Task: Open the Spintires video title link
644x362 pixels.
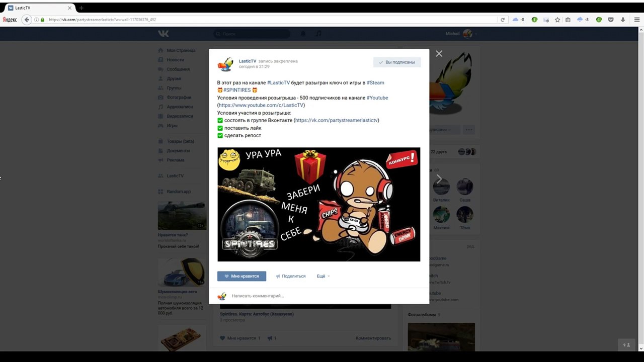Action: click(257, 314)
